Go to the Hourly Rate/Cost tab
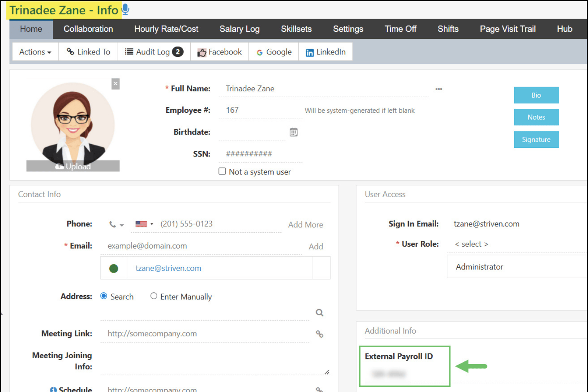Viewport: 588px width, 392px height. point(166,29)
